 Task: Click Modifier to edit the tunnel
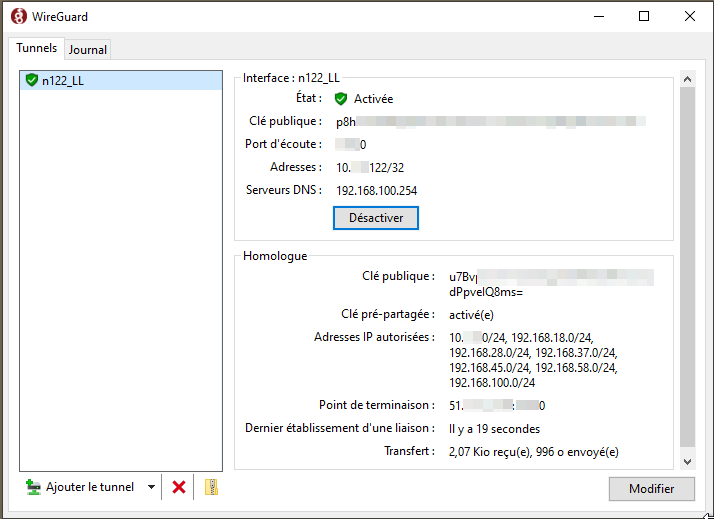651,489
